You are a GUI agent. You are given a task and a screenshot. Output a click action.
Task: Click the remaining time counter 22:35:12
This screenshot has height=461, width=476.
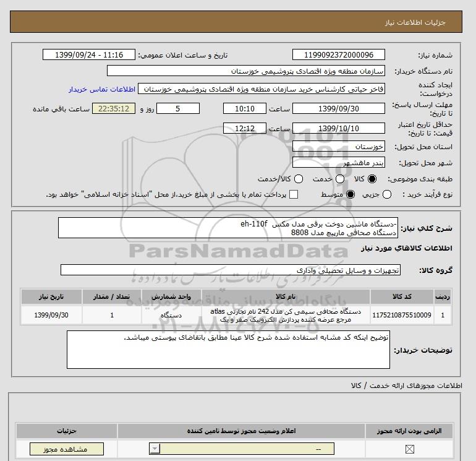114,108
